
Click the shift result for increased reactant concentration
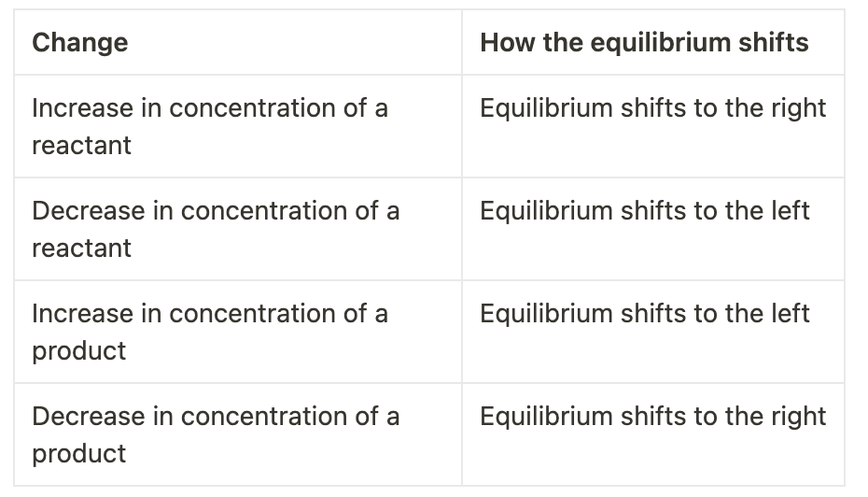652,108
